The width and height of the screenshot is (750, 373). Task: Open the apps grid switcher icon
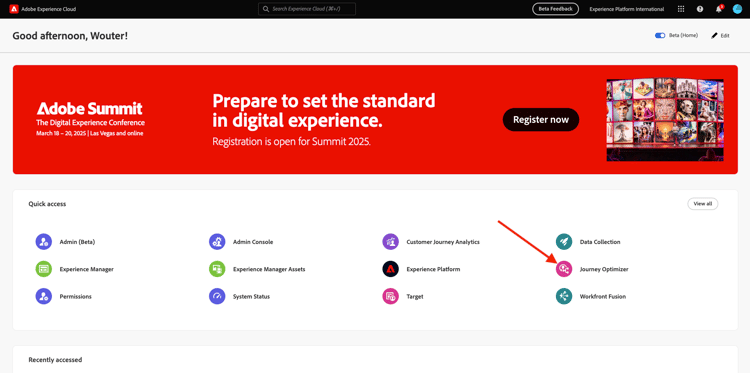pyautogui.click(x=681, y=9)
